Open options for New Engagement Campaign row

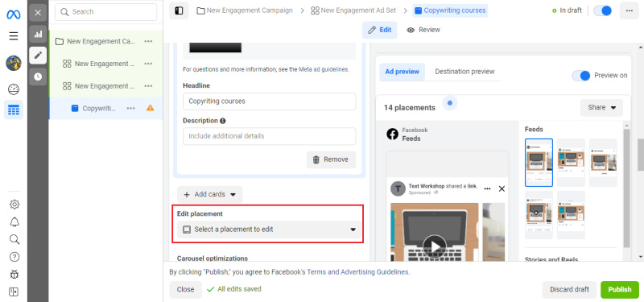coord(148,41)
